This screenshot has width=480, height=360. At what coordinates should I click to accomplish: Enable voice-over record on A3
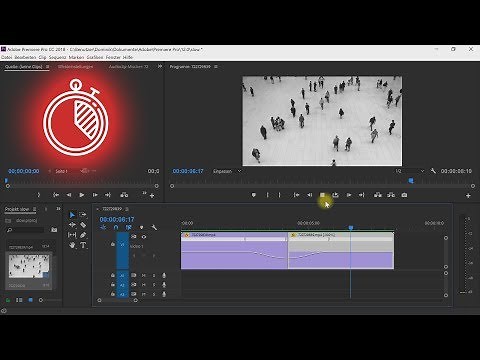tap(164, 294)
